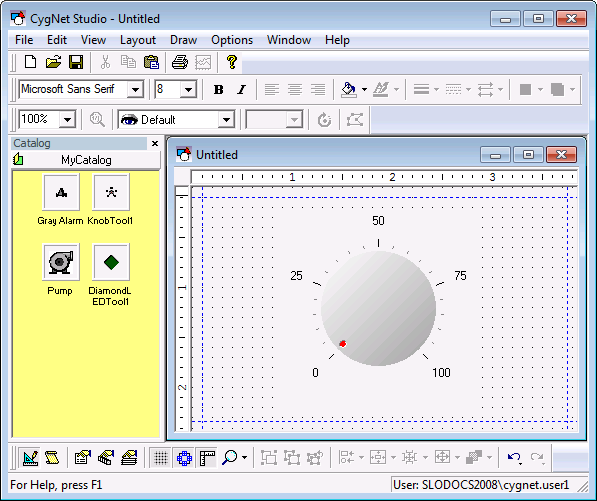Toggle Bold text formatting
Screen dimensions: 597x501
click(x=218, y=89)
